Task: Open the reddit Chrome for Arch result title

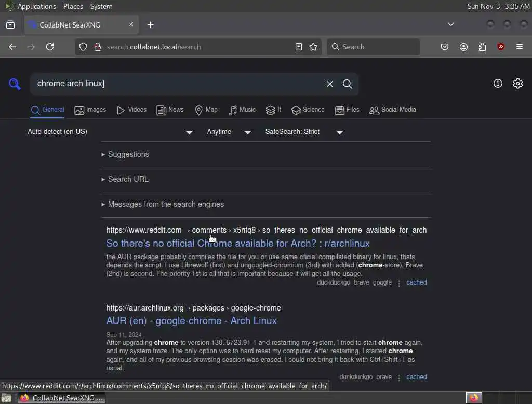Action: pyautogui.click(x=238, y=244)
